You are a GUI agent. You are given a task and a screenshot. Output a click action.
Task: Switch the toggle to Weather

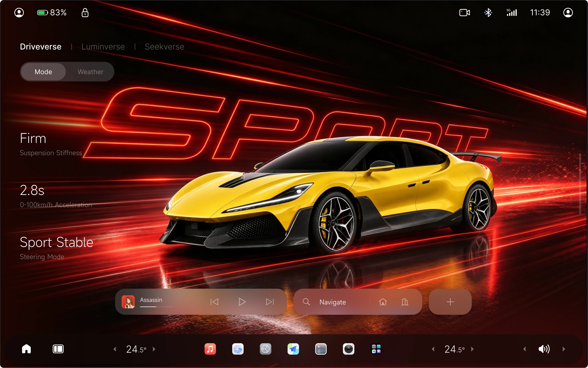90,72
